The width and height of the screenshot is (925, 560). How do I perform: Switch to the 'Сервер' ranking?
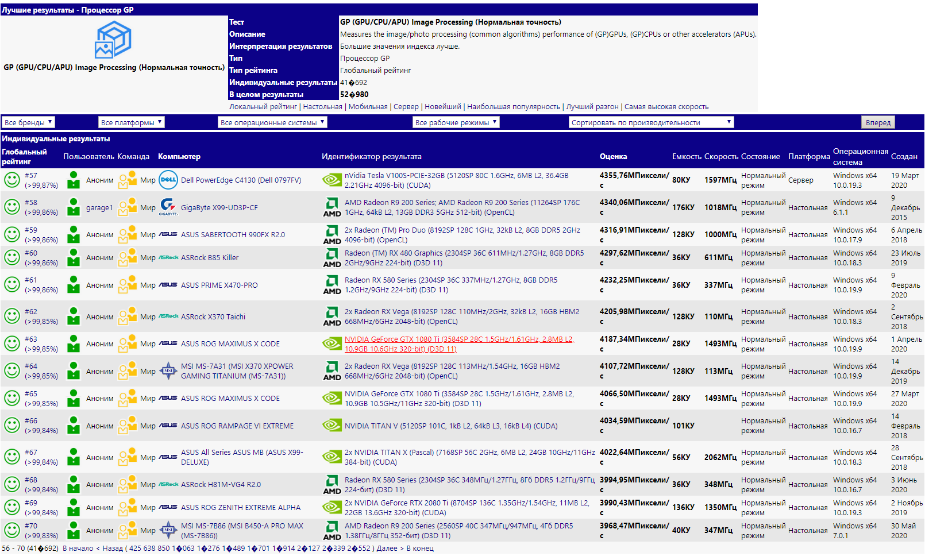click(x=406, y=107)
